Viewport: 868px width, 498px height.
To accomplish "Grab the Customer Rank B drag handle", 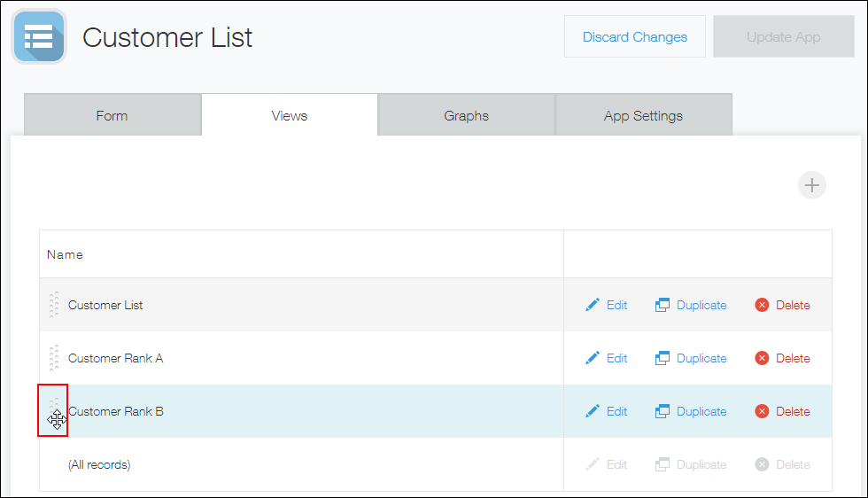I will pos(54,411).
